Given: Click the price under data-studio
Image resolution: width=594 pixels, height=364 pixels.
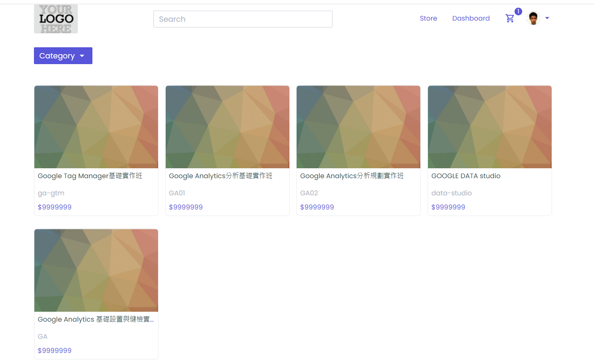Looking at the screenshot, I should (448, 207).
